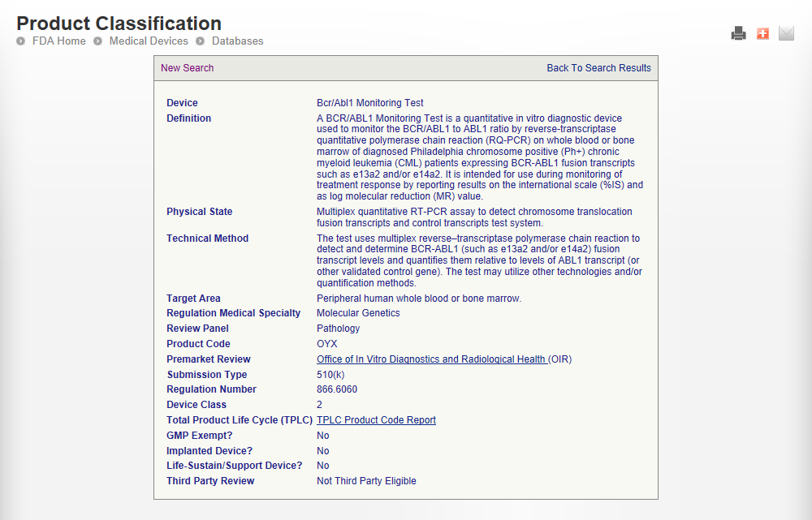812x520 pixels.
Task: Click 'Bcr/Abl1 Monitoring Test' device name
Action: point(370,103)
